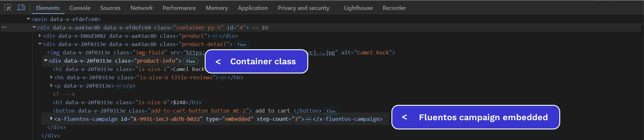Click the ellipsis in the product div
Image resolution: width=644 pixels, height=140 pixels.
215,36
